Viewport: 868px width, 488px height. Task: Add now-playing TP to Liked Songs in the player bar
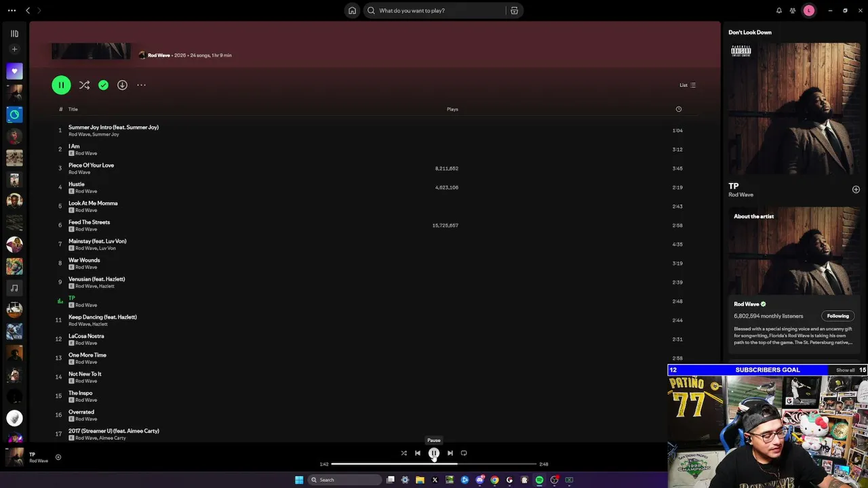(58, 457)
